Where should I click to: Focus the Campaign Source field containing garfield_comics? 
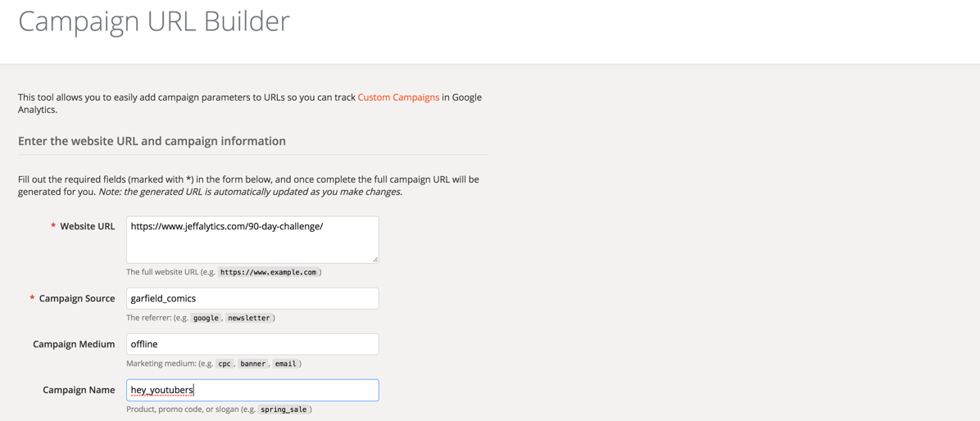252,299
